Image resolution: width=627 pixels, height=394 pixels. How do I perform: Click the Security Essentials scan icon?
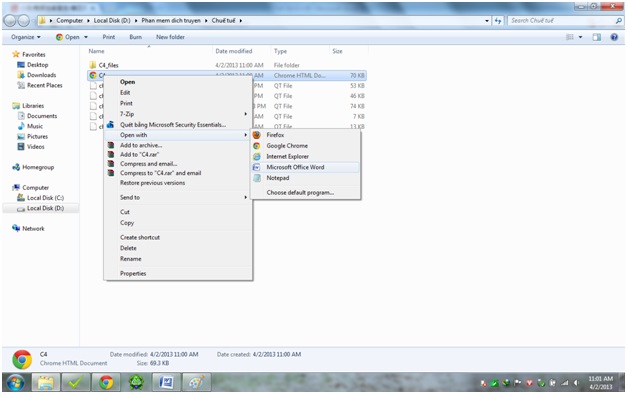[110, 125]
